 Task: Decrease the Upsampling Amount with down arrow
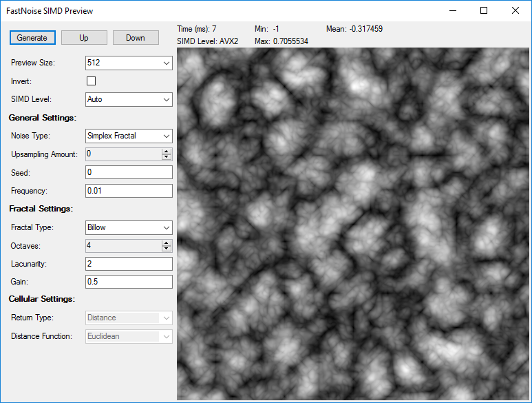tap(167, 157)
